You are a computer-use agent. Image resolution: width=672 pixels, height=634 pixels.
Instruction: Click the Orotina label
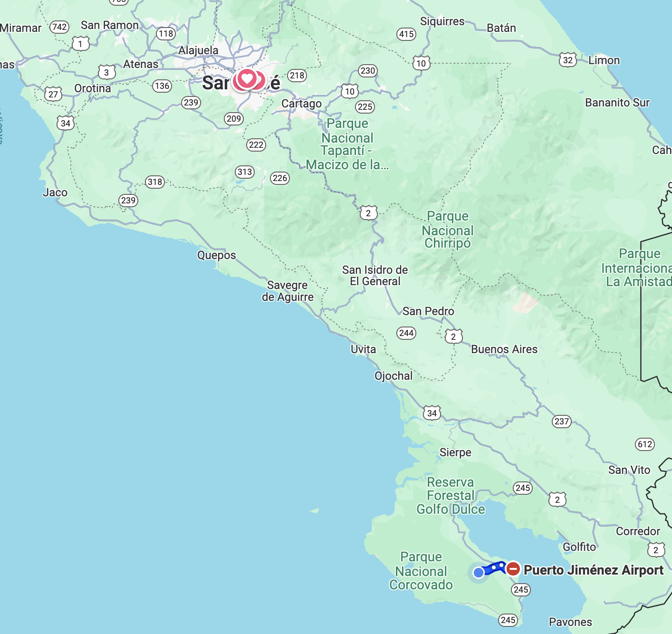(93, 88)
